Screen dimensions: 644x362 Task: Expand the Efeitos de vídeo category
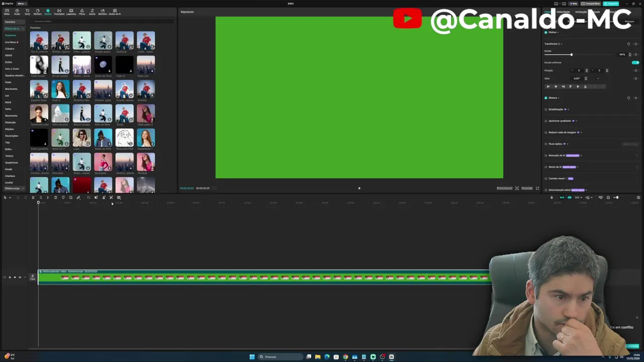point(14,29)
